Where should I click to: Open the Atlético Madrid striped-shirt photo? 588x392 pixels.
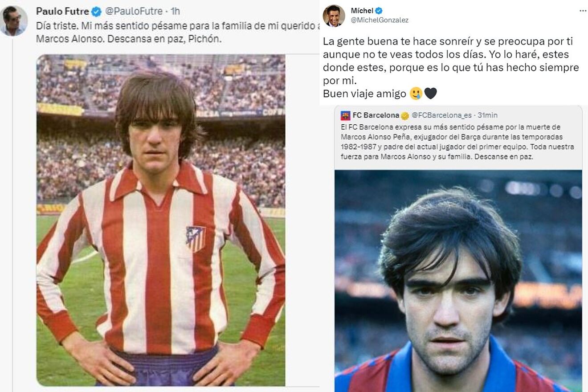(161, 220)
